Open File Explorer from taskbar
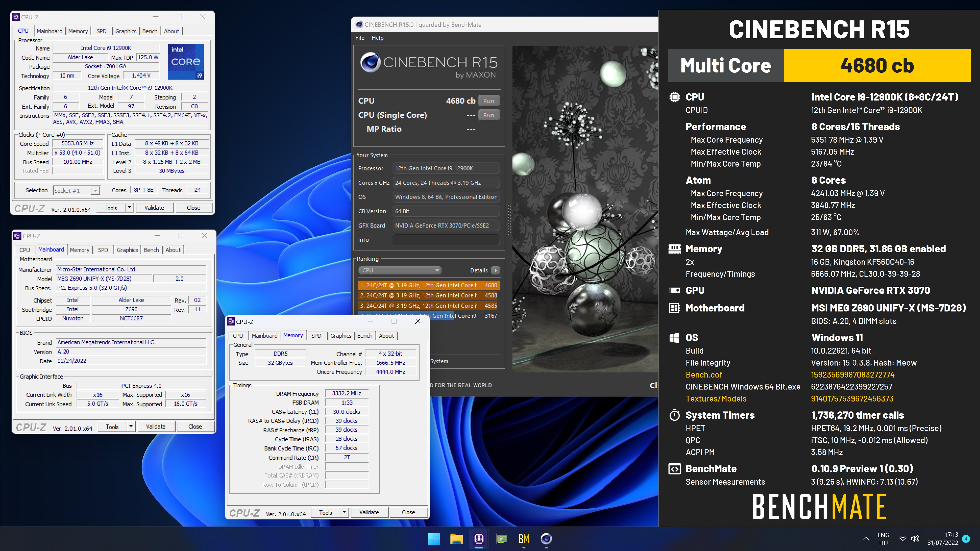Image resolution: width=980 pixels, height=551 pixels. pyautogui.click(x=456, y=539)
